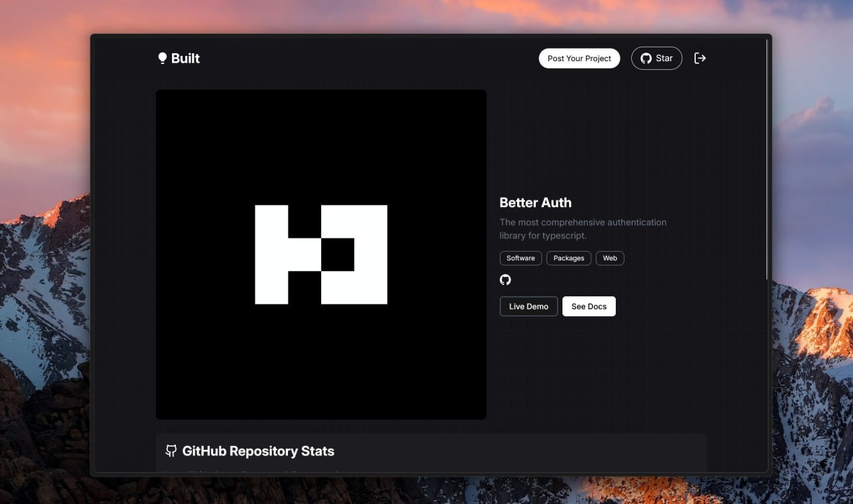Click the logout arrow icon

click(x=700, y=59)
